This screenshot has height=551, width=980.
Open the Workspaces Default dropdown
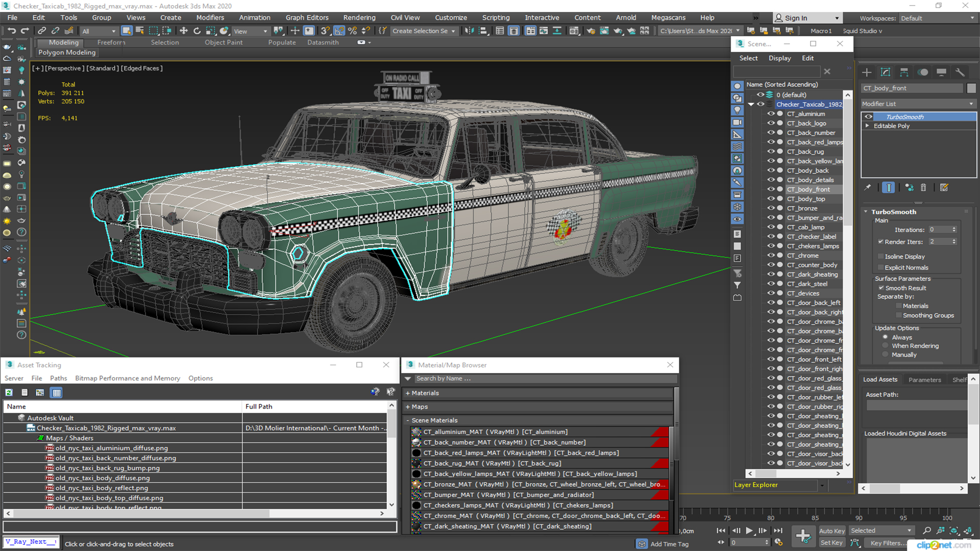pyautogui.click(x=937, y=18)
